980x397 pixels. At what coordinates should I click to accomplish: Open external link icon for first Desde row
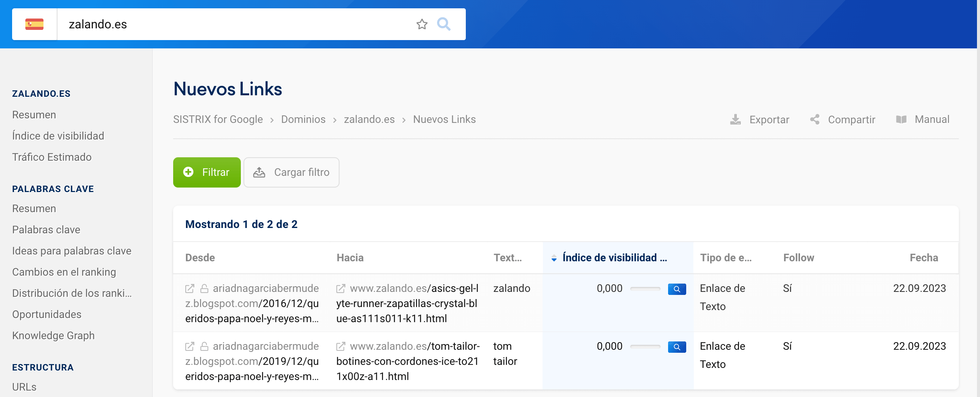(189, 288)
